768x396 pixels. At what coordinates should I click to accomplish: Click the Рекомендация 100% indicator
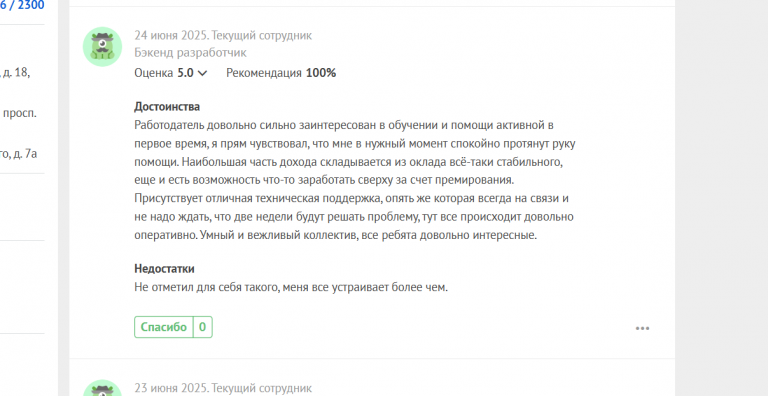coord(281,74)
